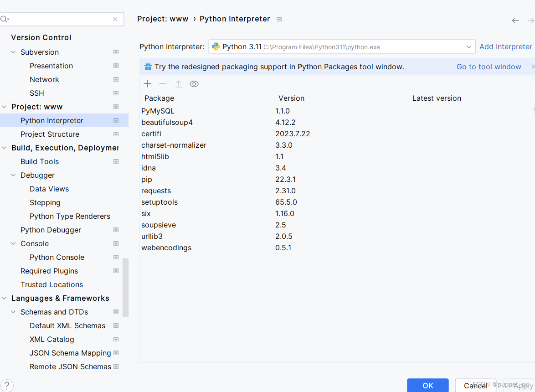Confirm changes with the OK button
This screenshot has width=535, height=392.
click(427, 385)
